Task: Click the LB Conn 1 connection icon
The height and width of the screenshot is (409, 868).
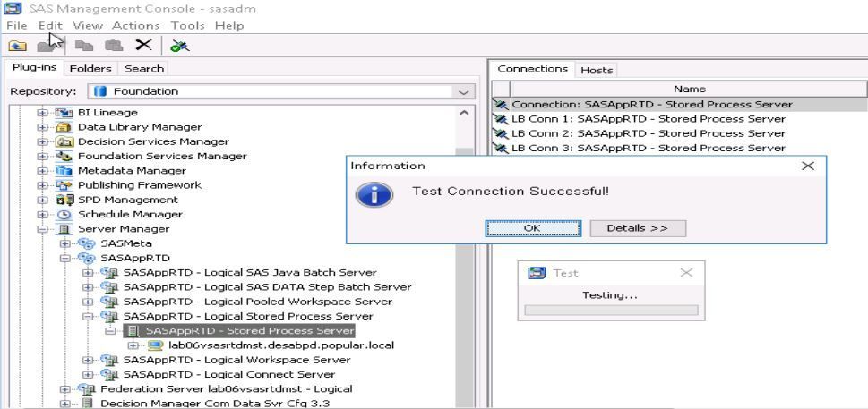Action: pyautogui.click(x=501, y=119)
